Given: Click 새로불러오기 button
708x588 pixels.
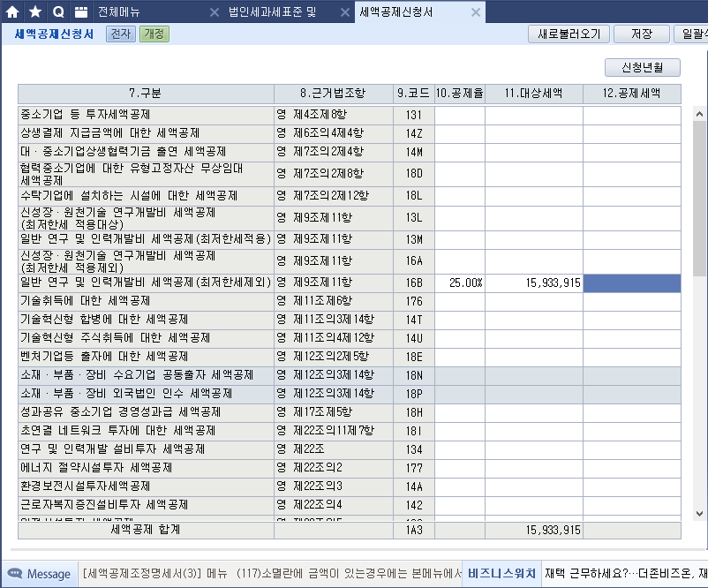Looking at the screenshot, I should [569, 34].
